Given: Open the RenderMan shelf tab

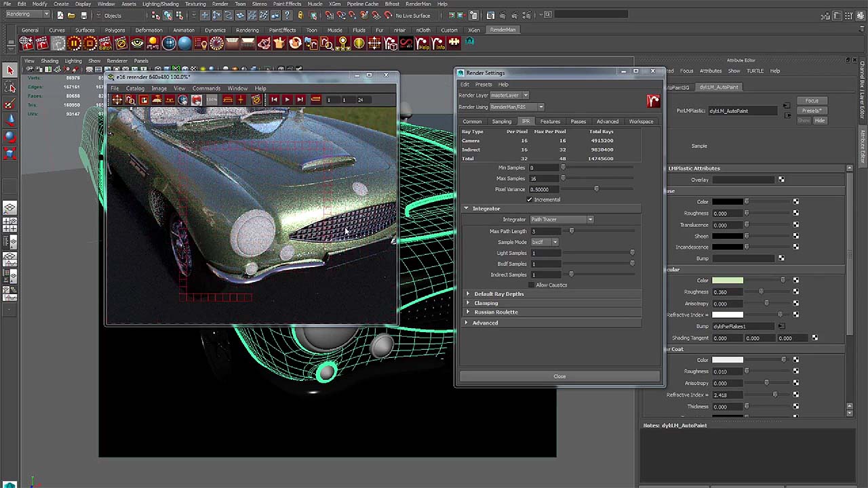Looking at the screenshot, I should pos(502,30).
